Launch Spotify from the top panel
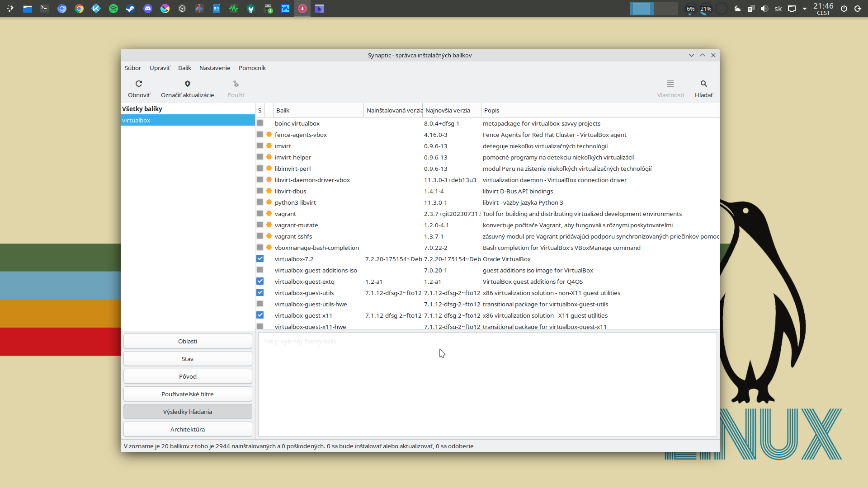Viewport: 868px width, 488px height. click(113, 9)
